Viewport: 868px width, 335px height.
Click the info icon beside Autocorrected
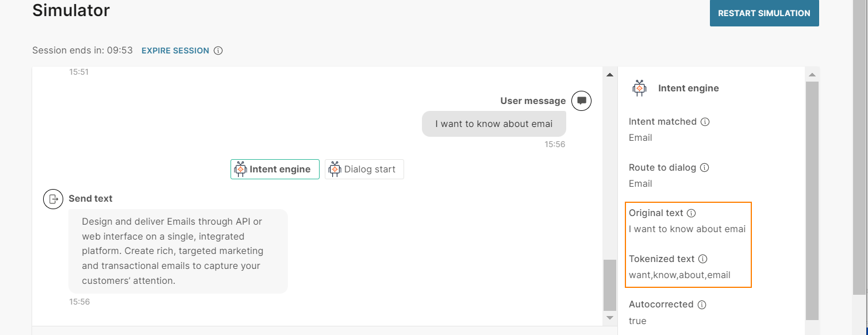[x=702, y=305]
